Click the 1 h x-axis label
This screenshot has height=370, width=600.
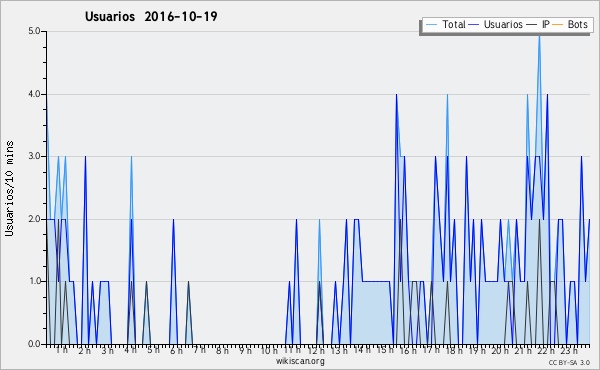tap(62, 350)
